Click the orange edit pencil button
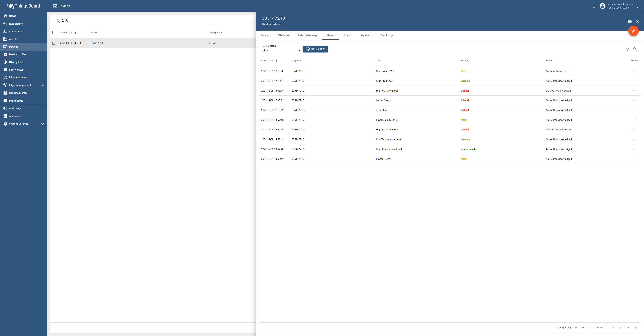This screenshot has width=644, height=336. coord(634,31)
